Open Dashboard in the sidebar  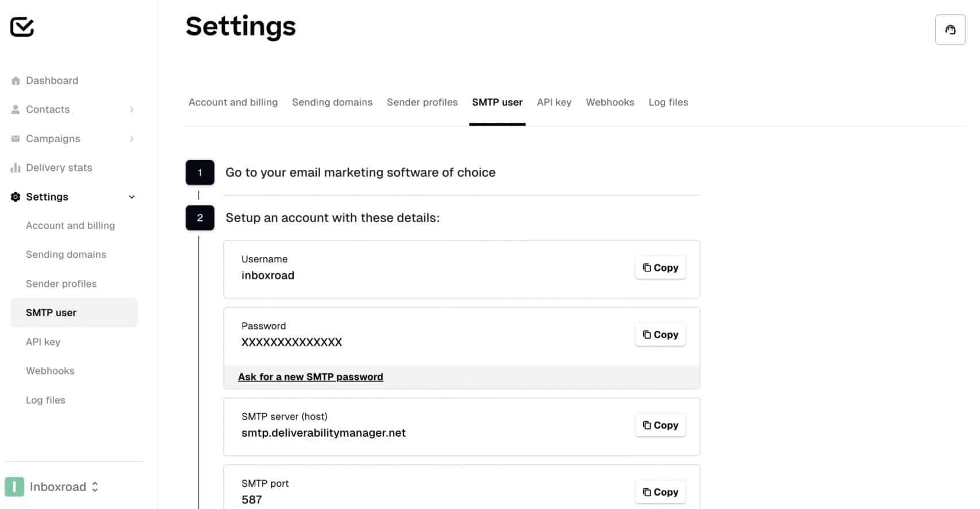coord(52,81)
